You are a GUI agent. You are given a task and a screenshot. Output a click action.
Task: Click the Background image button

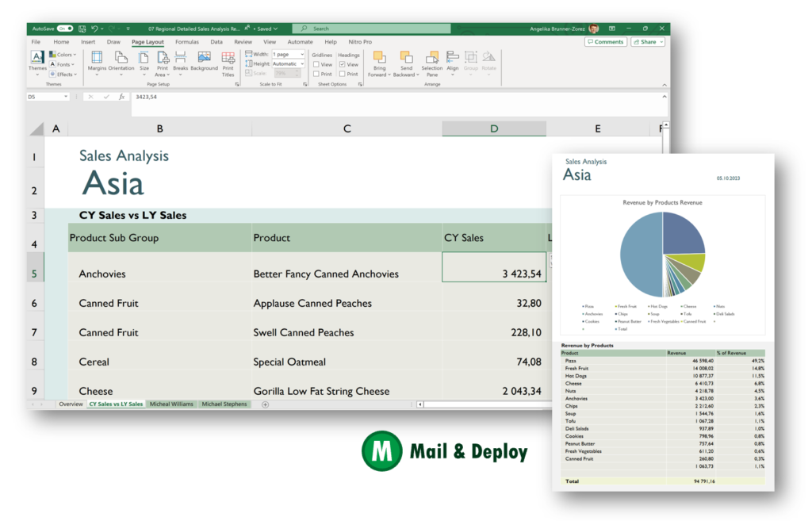[204, 61]
